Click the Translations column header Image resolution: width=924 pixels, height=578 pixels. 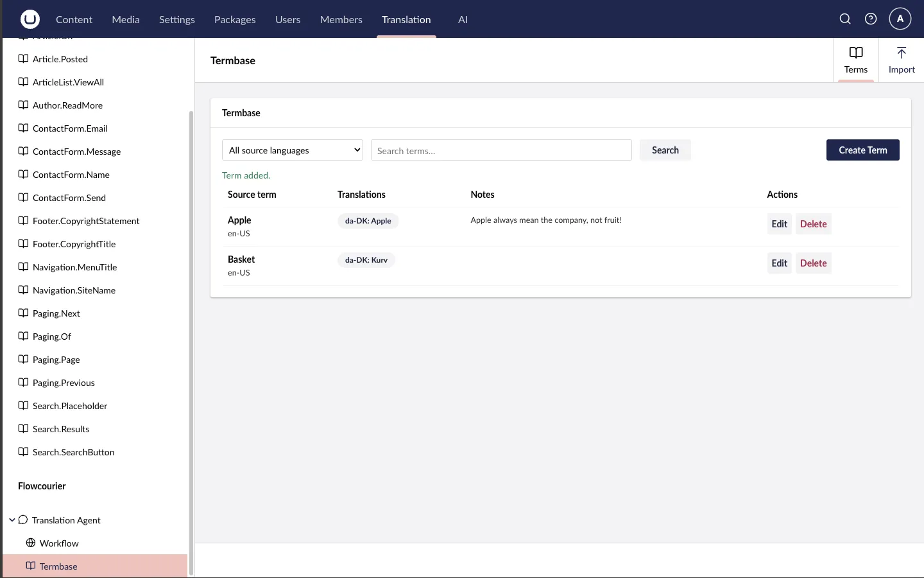pyautogui.click(x=362, y=195)
